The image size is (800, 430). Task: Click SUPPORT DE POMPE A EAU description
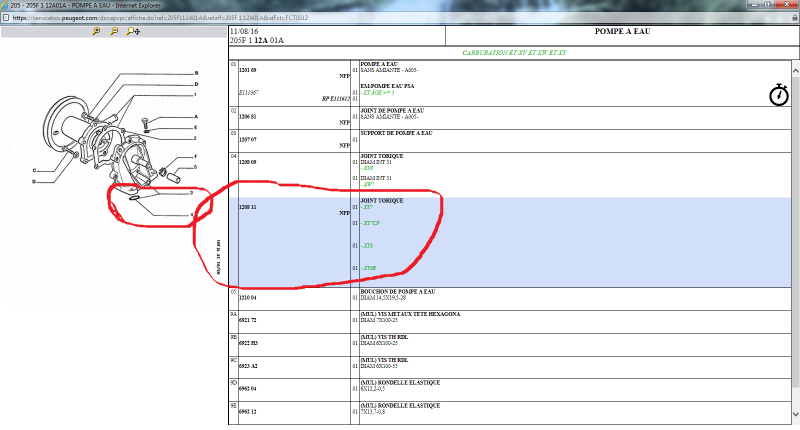tap(396, 133)
